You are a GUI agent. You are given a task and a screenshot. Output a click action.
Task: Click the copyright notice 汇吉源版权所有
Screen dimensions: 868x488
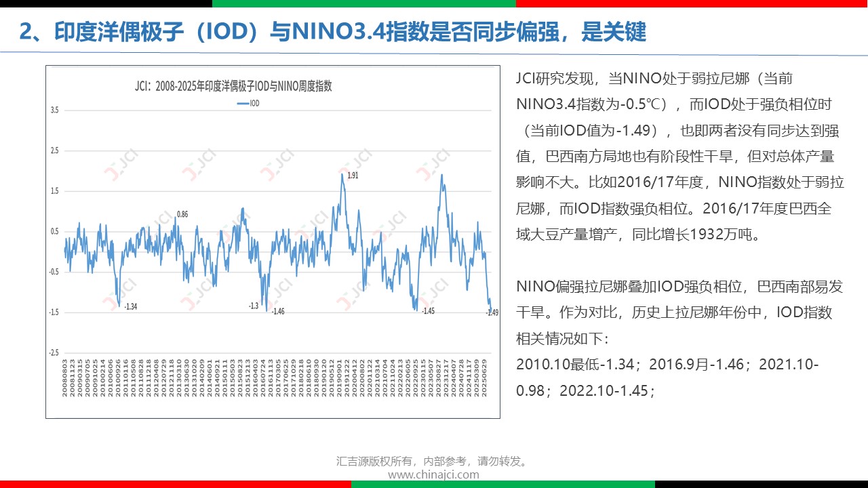tap(433, 461)
